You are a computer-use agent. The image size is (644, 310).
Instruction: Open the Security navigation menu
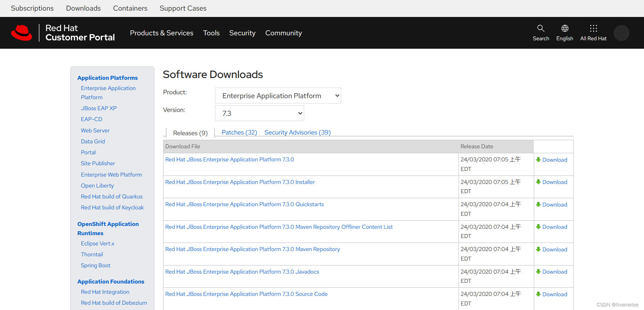coord(242,33)
